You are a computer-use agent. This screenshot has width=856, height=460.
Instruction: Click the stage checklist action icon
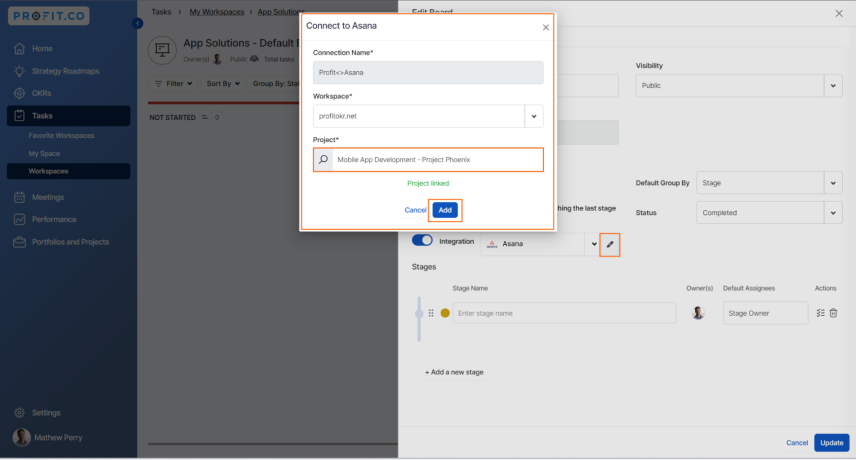coord(820,313)
